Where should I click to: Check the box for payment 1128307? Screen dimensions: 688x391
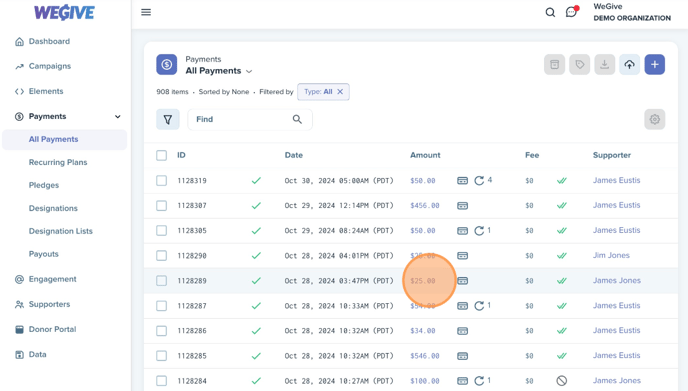coord(161,205)
